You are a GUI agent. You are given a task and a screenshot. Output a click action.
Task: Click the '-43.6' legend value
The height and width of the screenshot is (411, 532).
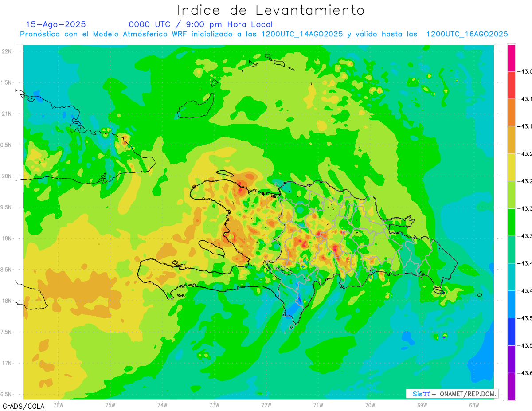point(525,373)
